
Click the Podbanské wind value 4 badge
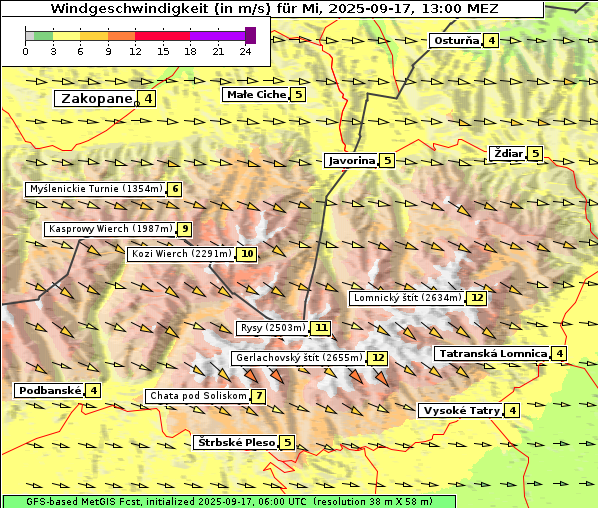point(93,391)
